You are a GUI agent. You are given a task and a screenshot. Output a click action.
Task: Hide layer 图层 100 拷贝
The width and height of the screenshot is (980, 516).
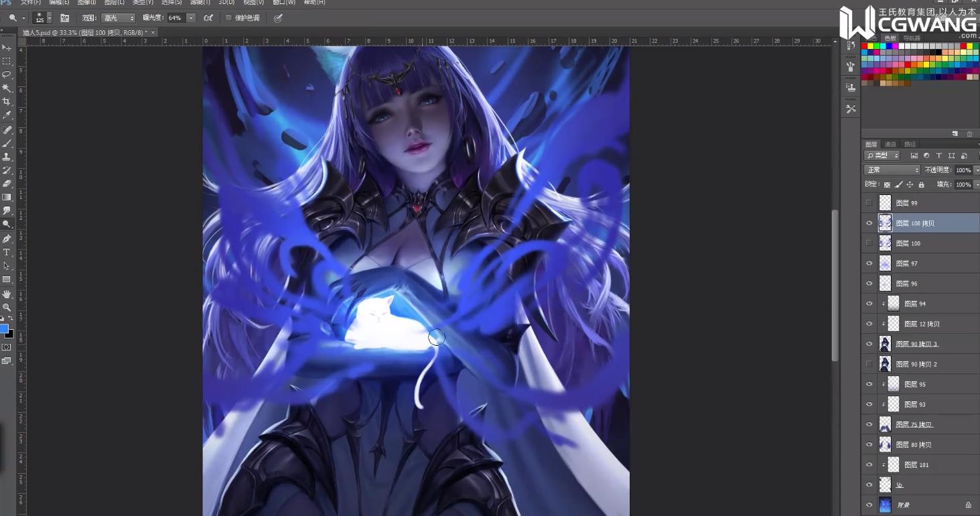tap(869, 223)
